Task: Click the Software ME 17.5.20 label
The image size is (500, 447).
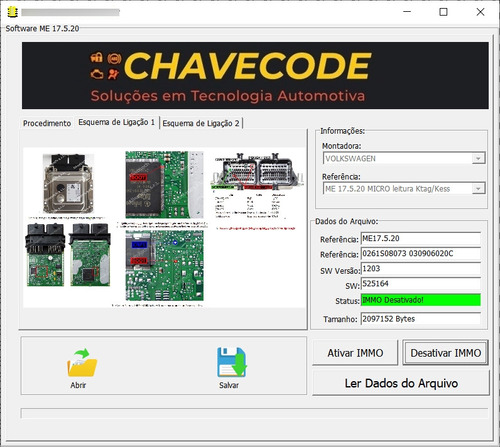Action: [x=42, y=29]
